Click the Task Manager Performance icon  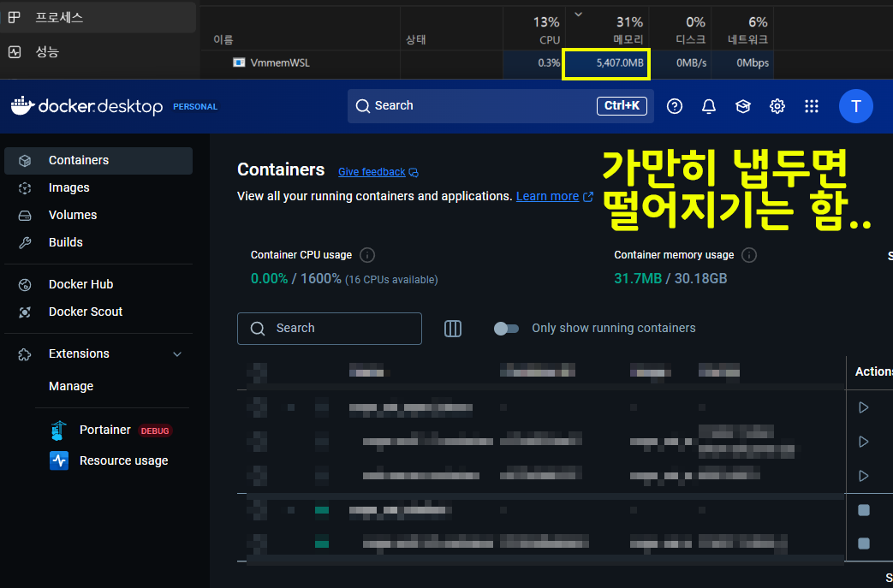click(x=15, y=52)
